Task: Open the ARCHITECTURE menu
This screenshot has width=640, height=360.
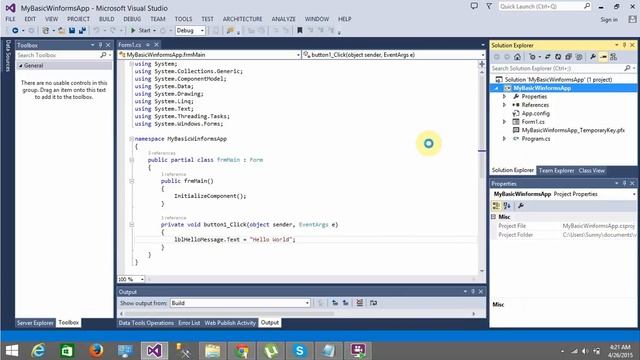Action: click(x=242, y=19)
